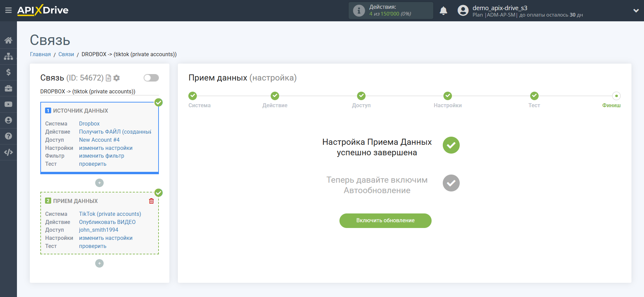The image size is (644, 297).
Task: Expand the user account dropdown arrow
Action: tap(636, 10)
